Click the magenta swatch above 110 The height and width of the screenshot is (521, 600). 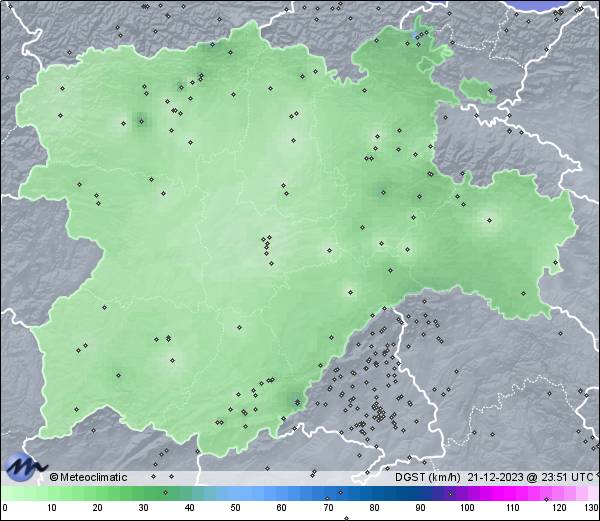point(513,493)
